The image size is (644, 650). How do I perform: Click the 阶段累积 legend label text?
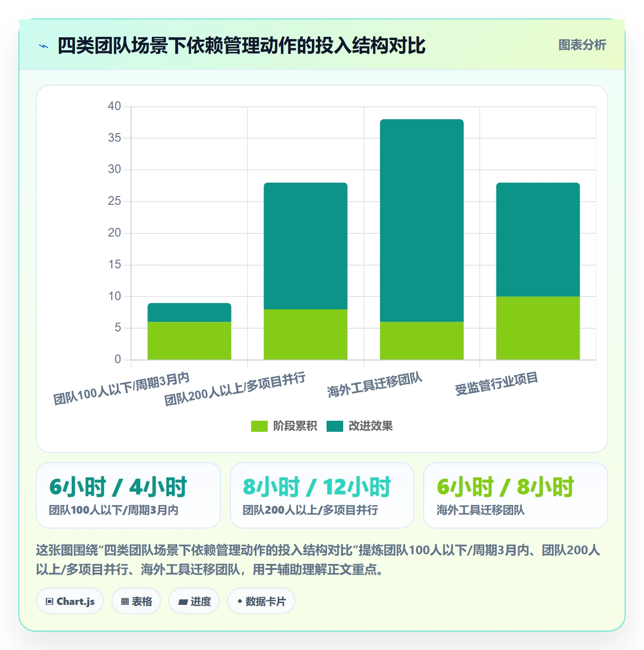295,426
